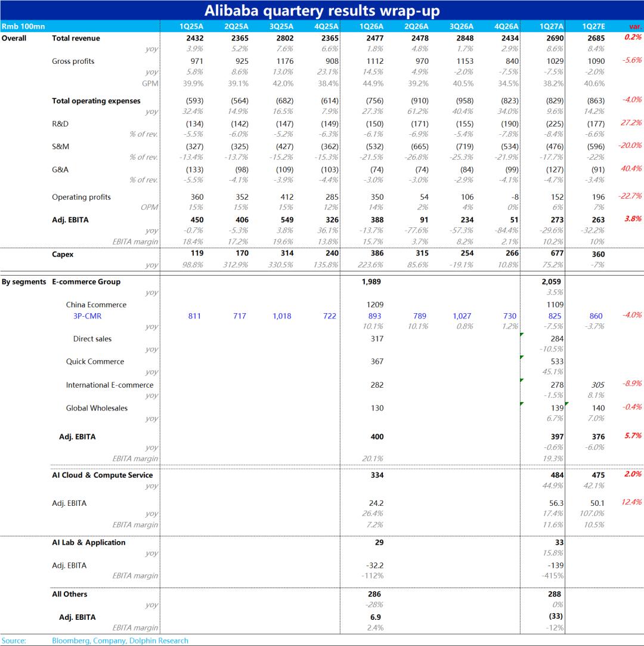Select the 'S&M' row label
Screen dimensions: 644x646
click(x=61, y=147)
